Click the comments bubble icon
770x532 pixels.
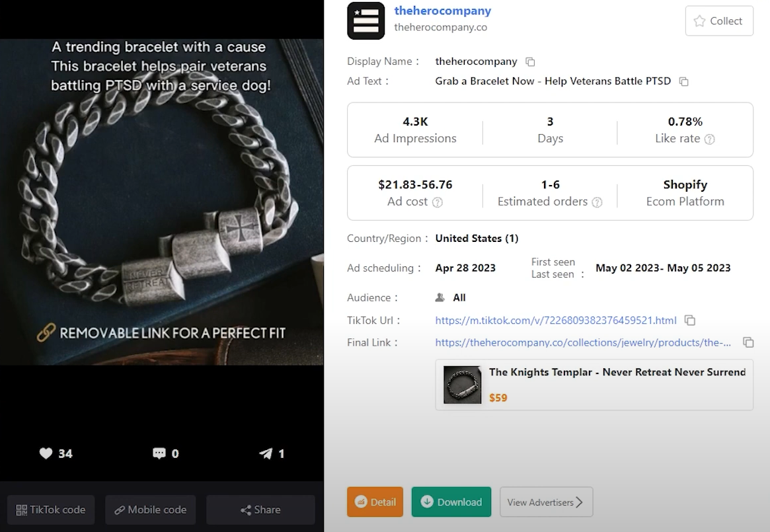(x=159, y=453)
